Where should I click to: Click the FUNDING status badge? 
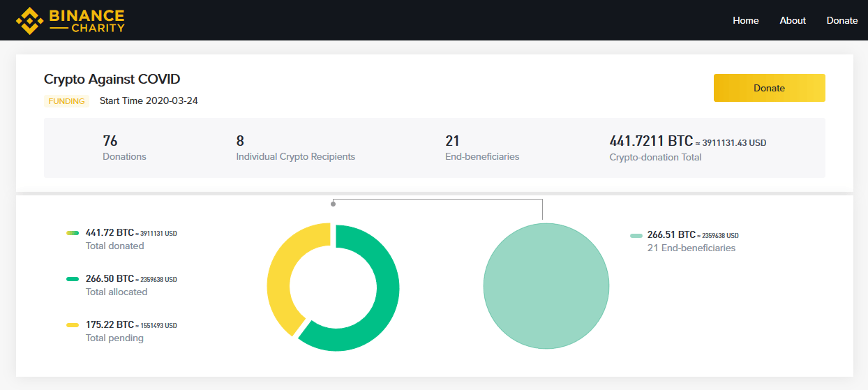tap(67, 101)
